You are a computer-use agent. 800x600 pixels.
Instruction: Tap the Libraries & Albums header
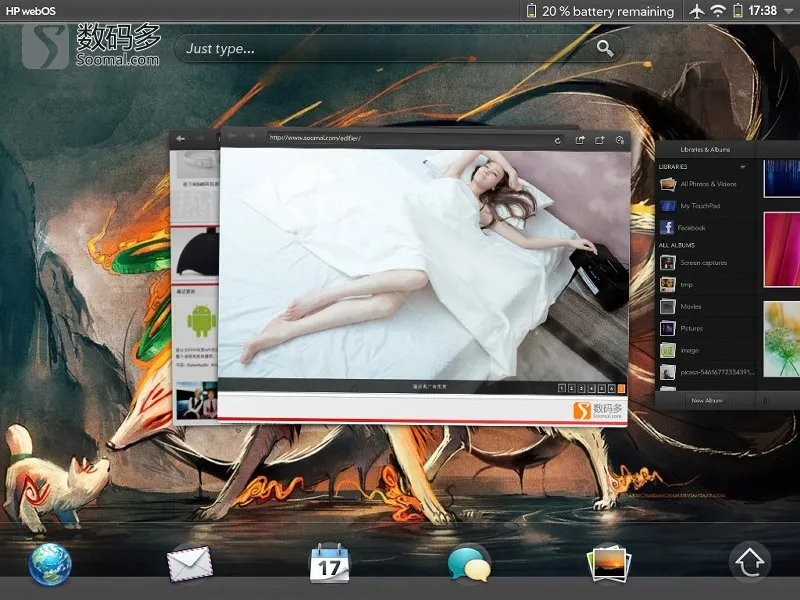tap(705, 149)
